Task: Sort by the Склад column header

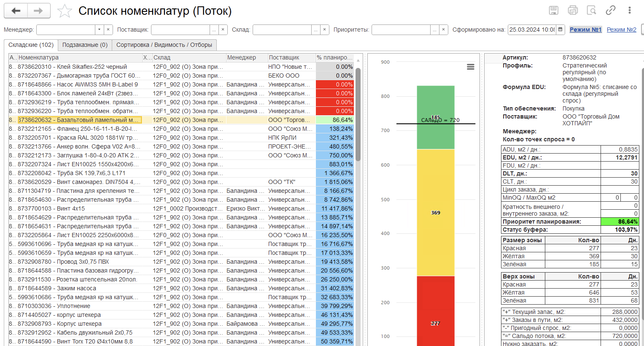Action: 189,57
